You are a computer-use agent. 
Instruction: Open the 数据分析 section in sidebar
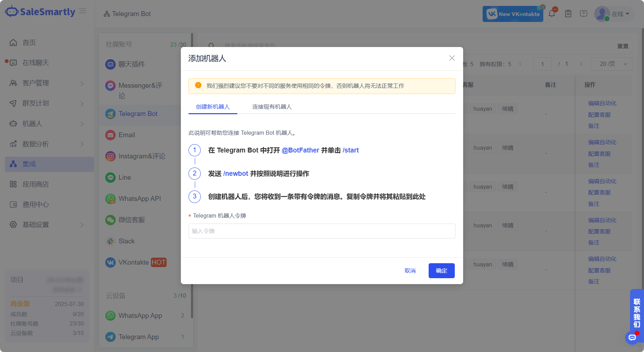(36, 144)
